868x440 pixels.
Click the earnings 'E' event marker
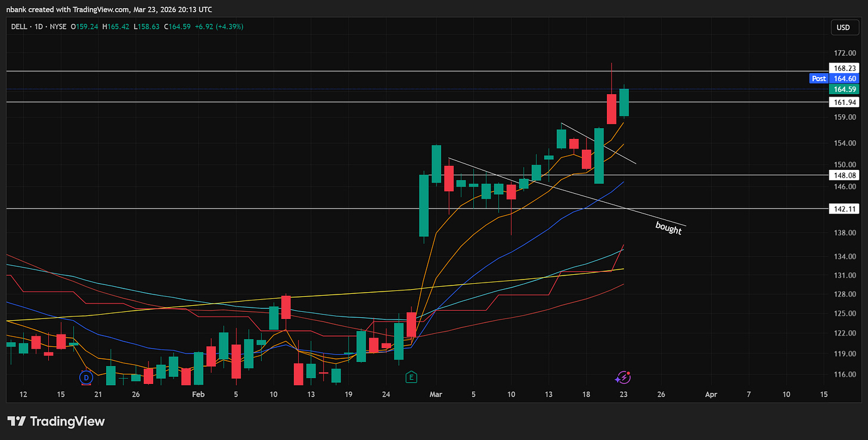pos(410,377)
